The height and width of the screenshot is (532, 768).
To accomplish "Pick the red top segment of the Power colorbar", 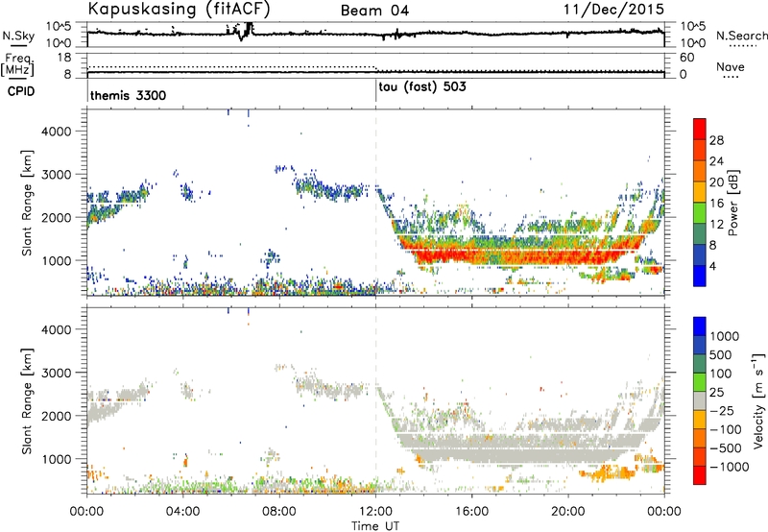I will 700,129.
